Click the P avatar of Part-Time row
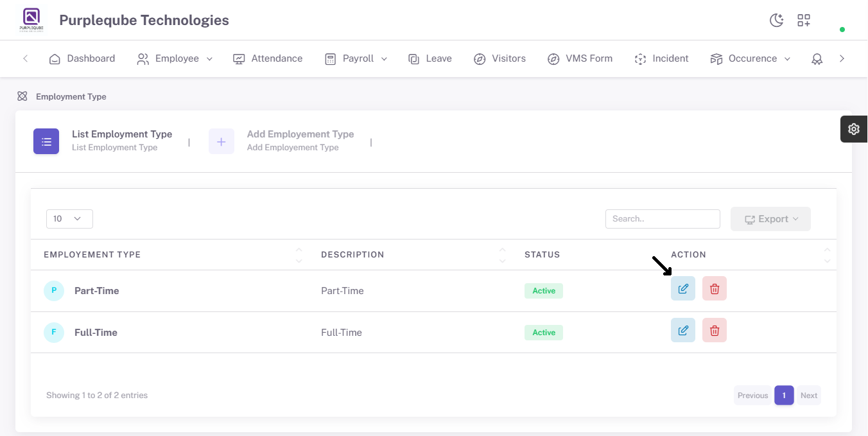This screenshot has height=436, width=868. [54, 290]
